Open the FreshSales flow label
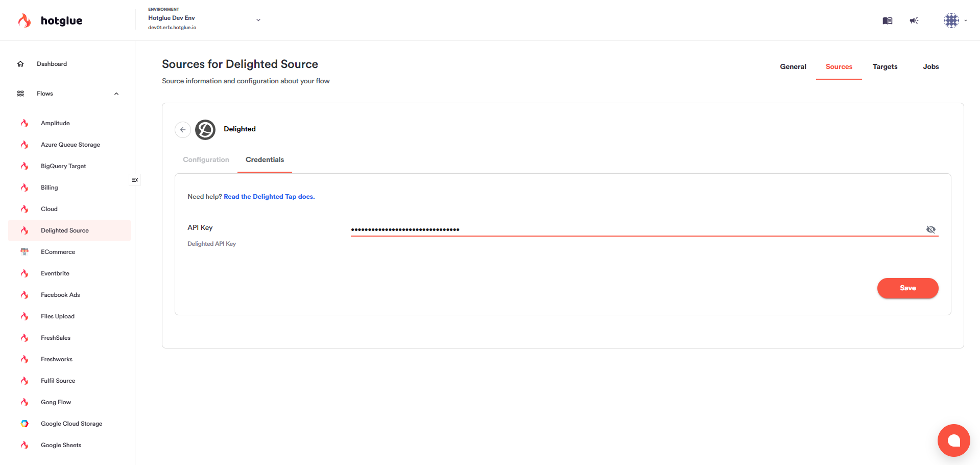The image size is (980, 465). 56,338
